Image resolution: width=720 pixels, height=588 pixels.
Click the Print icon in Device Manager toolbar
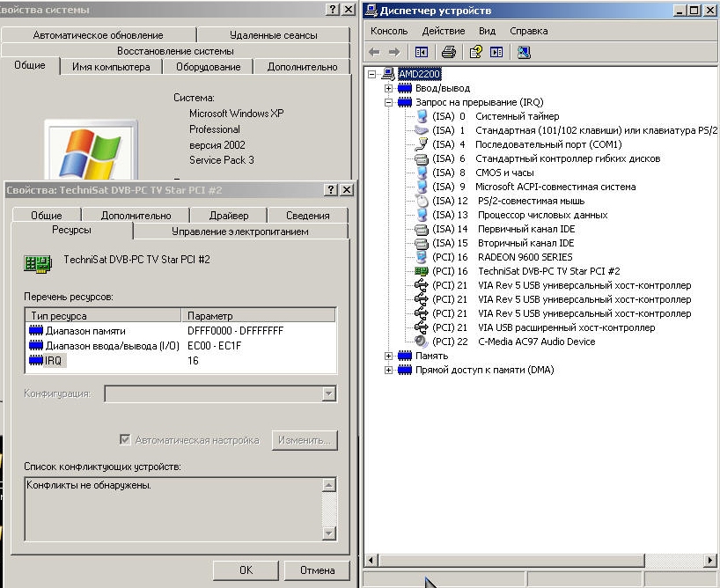tap(449, 52)
